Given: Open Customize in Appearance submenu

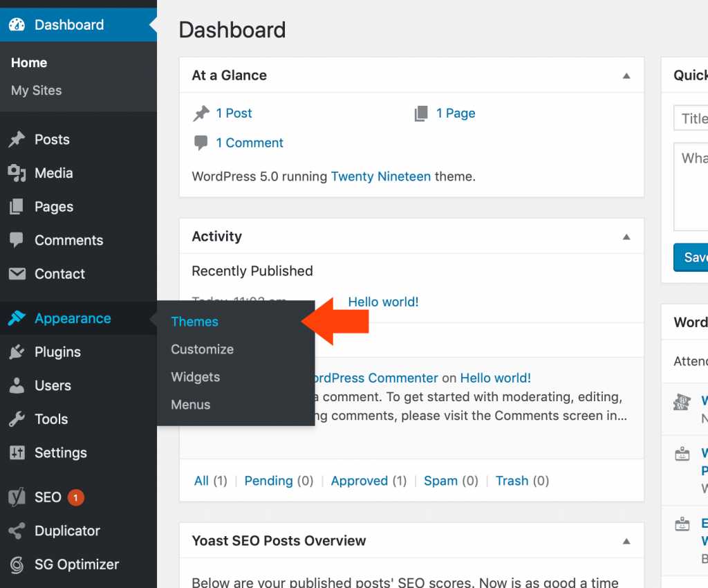Looking at the screenshot, I should point(203,349).
